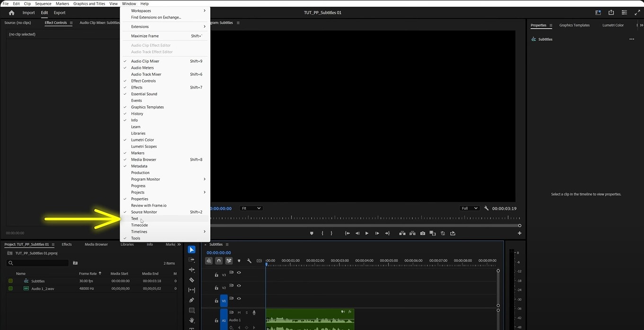
Task: Click the Export Frame camera icon
Action: 422,233
